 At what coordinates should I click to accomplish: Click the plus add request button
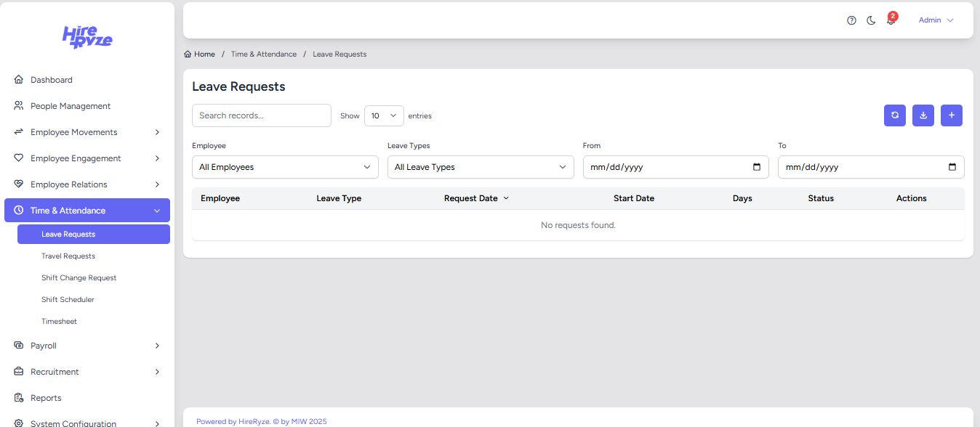coord(951,115)
